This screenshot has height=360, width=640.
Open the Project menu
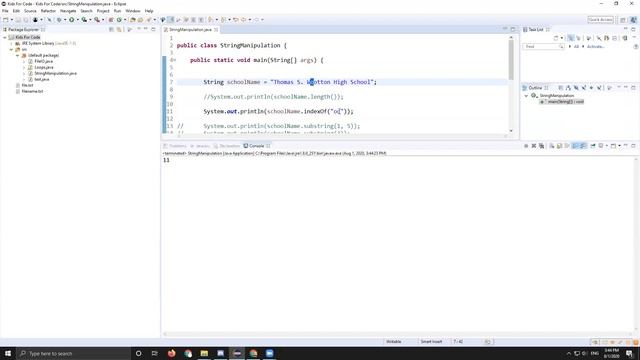coord(103,11)
